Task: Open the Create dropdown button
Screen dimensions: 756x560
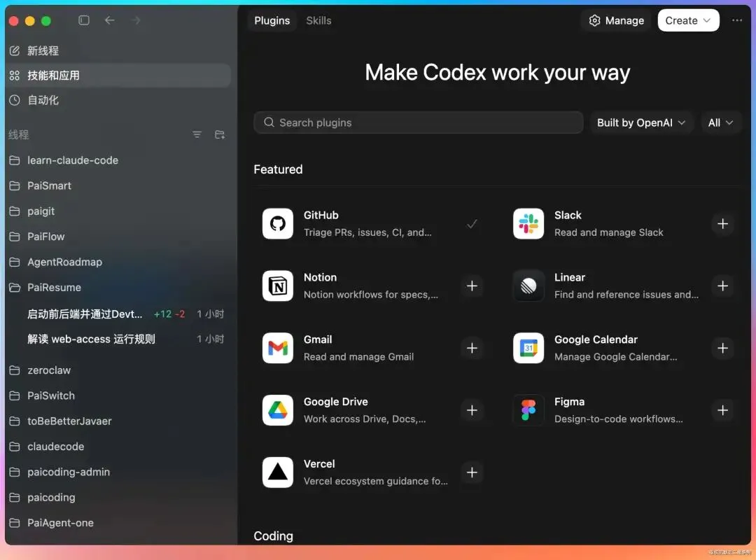Action: 688,20
